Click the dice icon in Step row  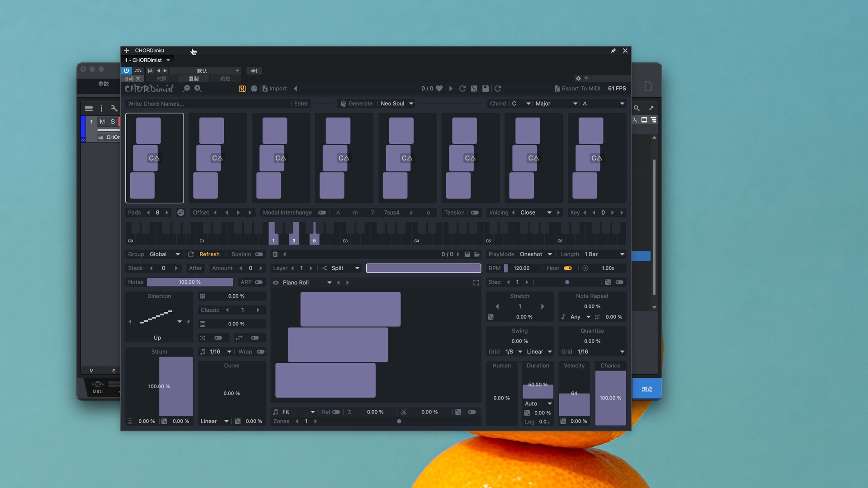pos(608,282)
